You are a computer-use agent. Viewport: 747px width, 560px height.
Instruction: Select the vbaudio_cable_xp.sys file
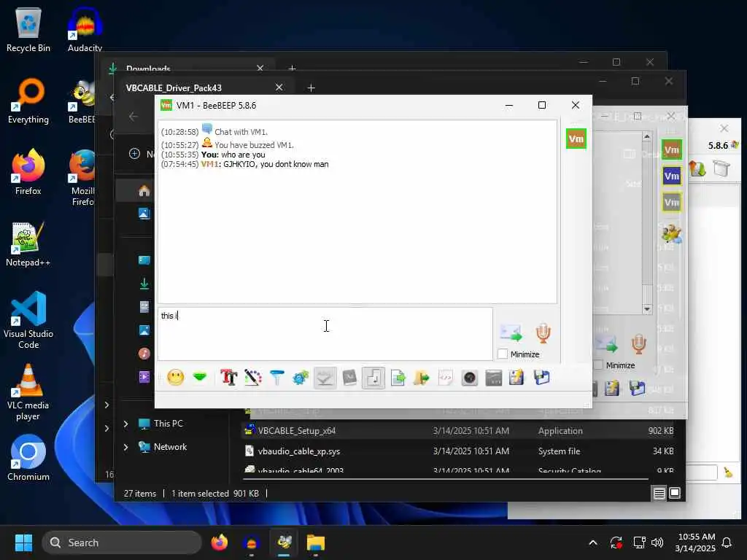point(298,451)
